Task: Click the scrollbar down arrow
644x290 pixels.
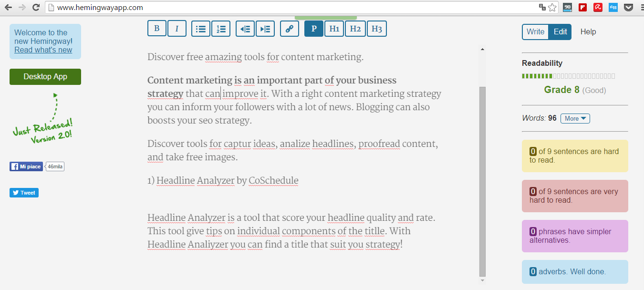Action: [x=482, y=280]
